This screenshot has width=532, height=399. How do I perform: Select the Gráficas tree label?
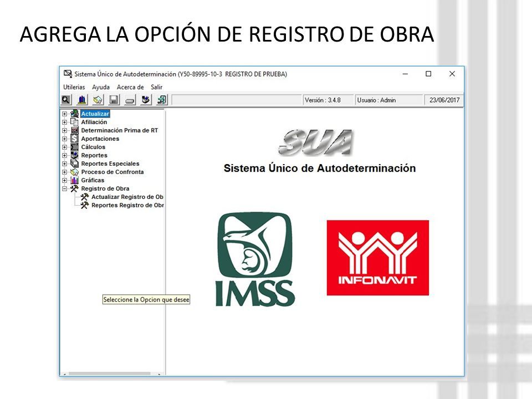[x=93, y=180]
